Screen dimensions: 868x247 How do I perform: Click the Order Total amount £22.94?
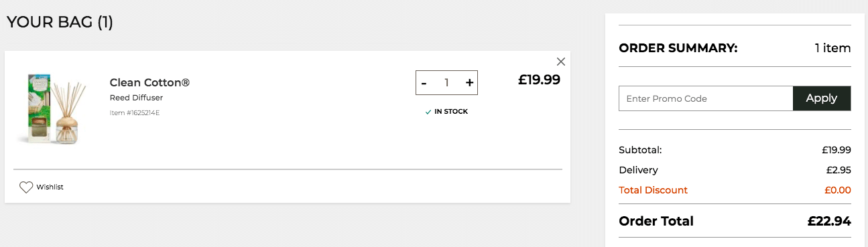829,221
